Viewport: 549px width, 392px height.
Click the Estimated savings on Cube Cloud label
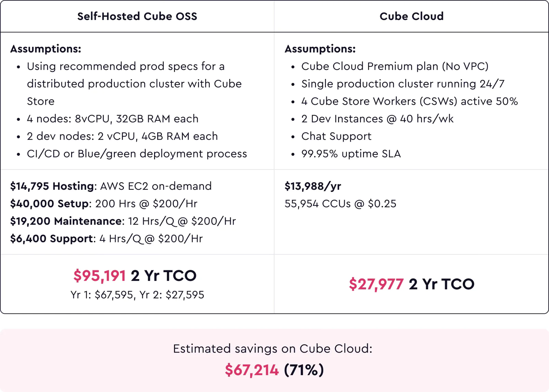point(273,349)
